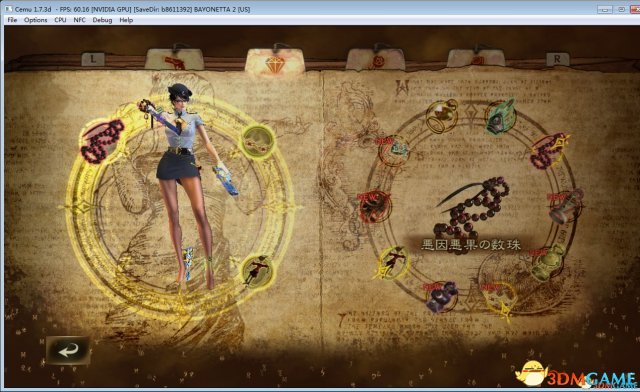Open the File menu
The height and width of the screenshot is (392, 640).
click(12, 20)
